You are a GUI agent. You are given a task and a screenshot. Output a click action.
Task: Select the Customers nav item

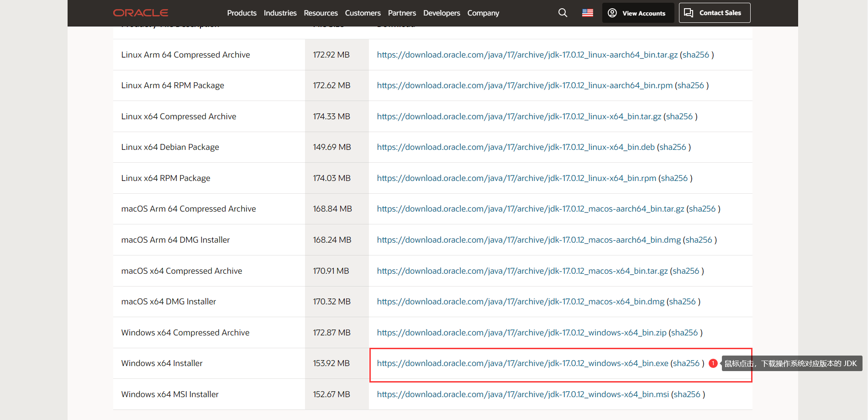coord(363,13)
